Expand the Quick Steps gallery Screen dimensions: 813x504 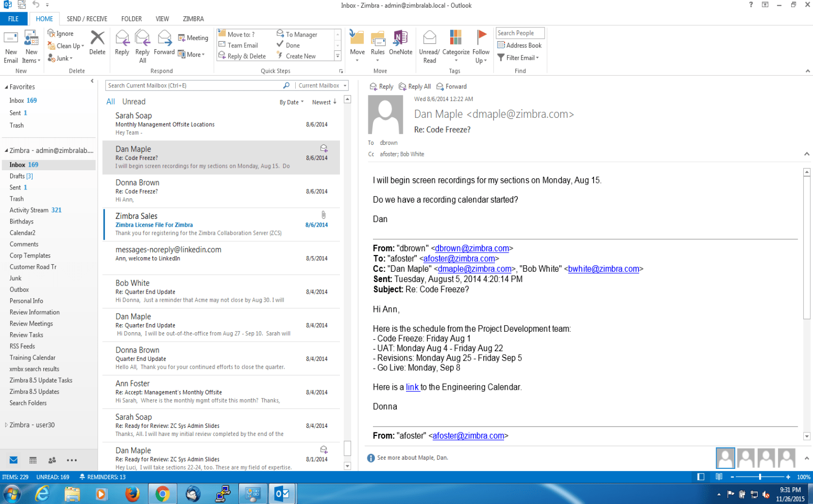pyautogui.click(x=337, y=56)
